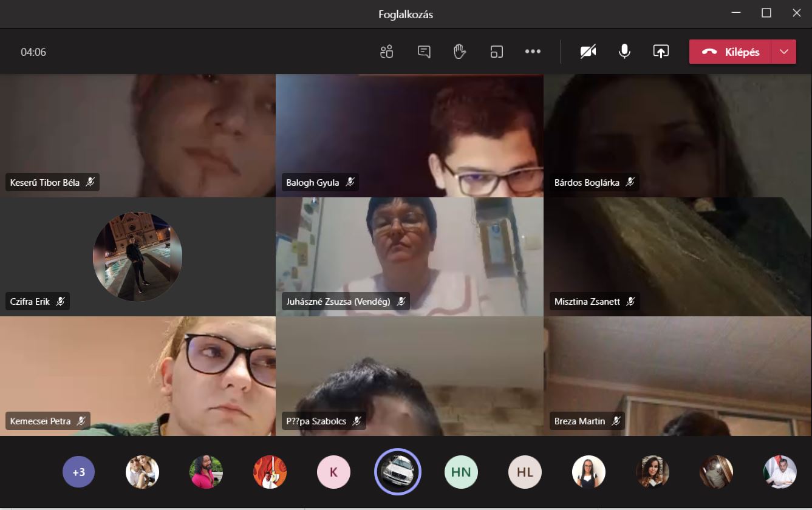Screen dimensions: 812x510
Task: Maximize the Foglalkozás window
Action: (x=766, y=13)
